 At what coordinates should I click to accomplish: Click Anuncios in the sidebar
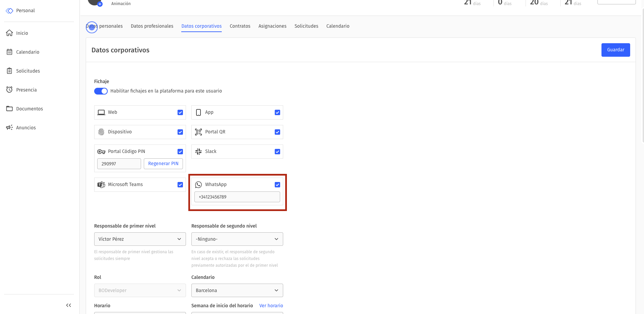coord(26,128)
